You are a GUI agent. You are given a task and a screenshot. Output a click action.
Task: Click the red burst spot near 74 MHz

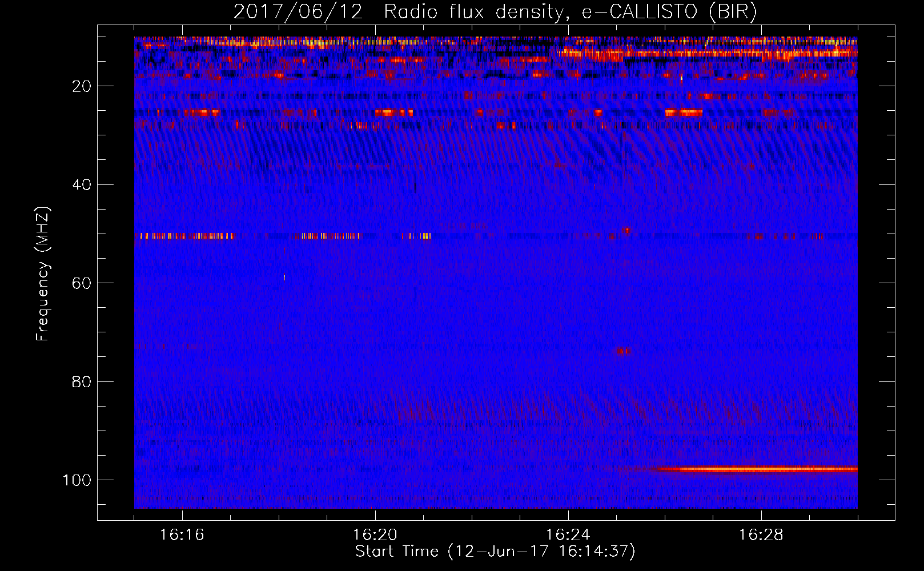tap(623, 351)
